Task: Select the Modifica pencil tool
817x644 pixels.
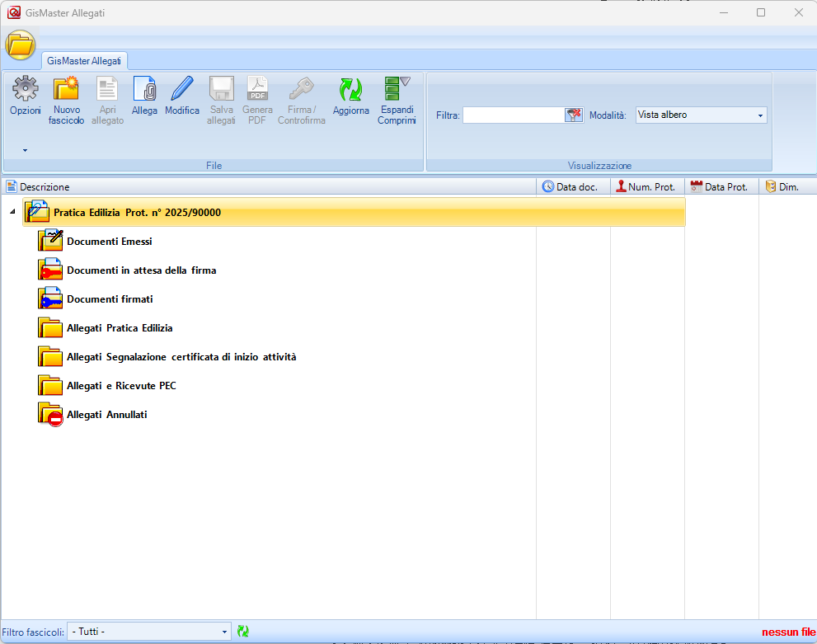Action: coord(182,96)
